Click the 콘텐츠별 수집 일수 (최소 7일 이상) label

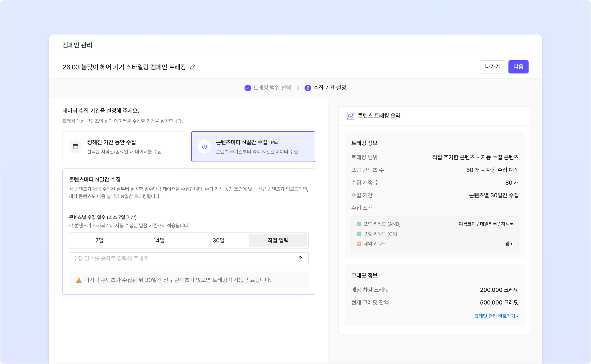[x=103, y=217]
